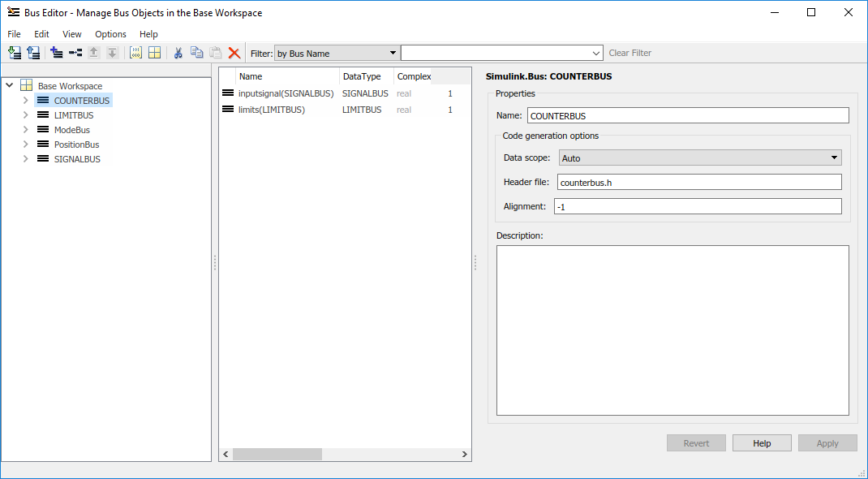
Task: Click the Alignment input field
Action: pyautogui.click(x=698, y=206)
